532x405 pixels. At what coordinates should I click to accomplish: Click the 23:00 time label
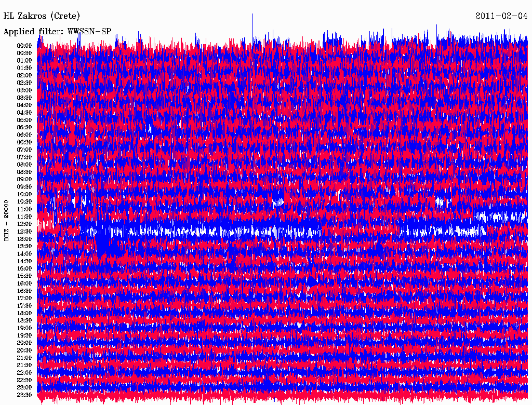click(x=24, y=388)
